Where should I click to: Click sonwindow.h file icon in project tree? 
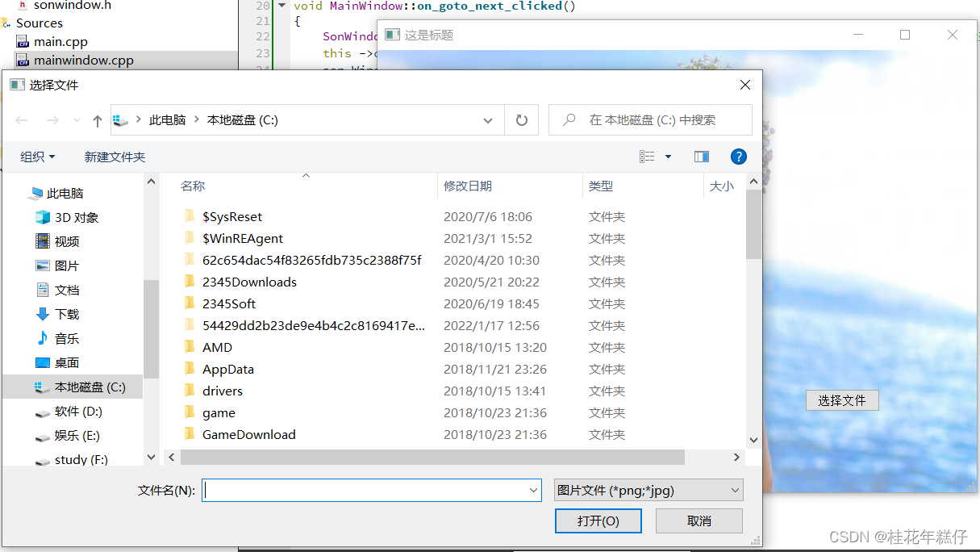tap(23, 6)
